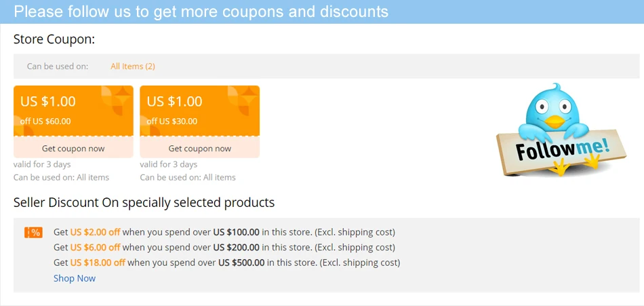This screenshot has width=644, height=306.
Task: Click the Seller Discount heading
Action: click(x=144, y=202)
